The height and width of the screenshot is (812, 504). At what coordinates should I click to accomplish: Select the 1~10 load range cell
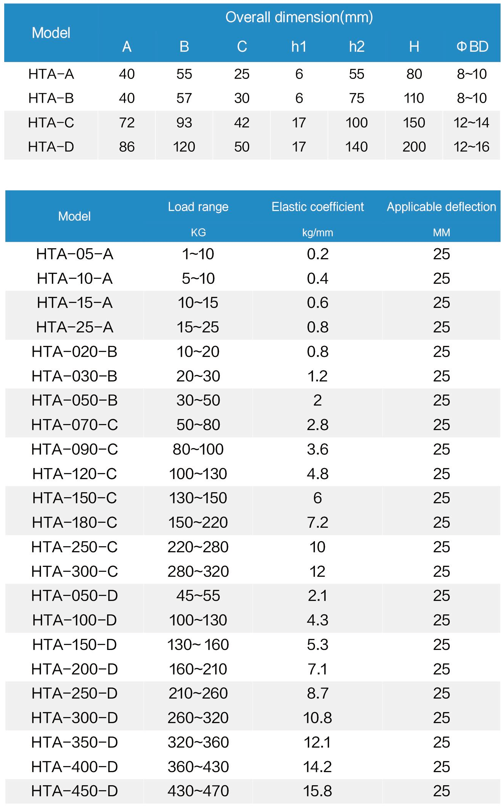tap(198, 254)
